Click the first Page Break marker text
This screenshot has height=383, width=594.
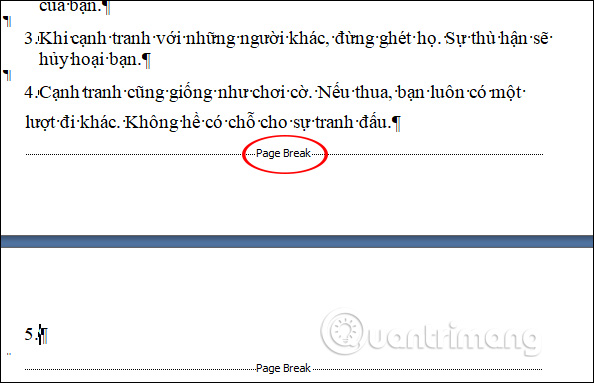point(283,153)
